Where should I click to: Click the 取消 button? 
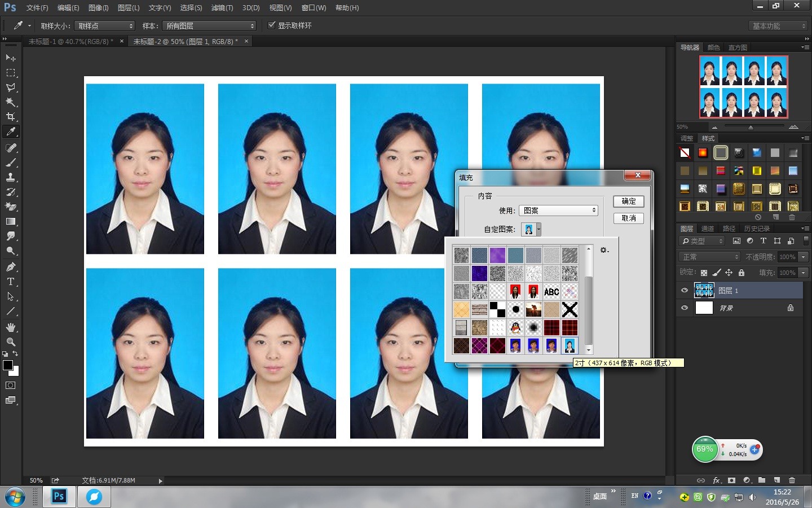(x=628, y=218)
